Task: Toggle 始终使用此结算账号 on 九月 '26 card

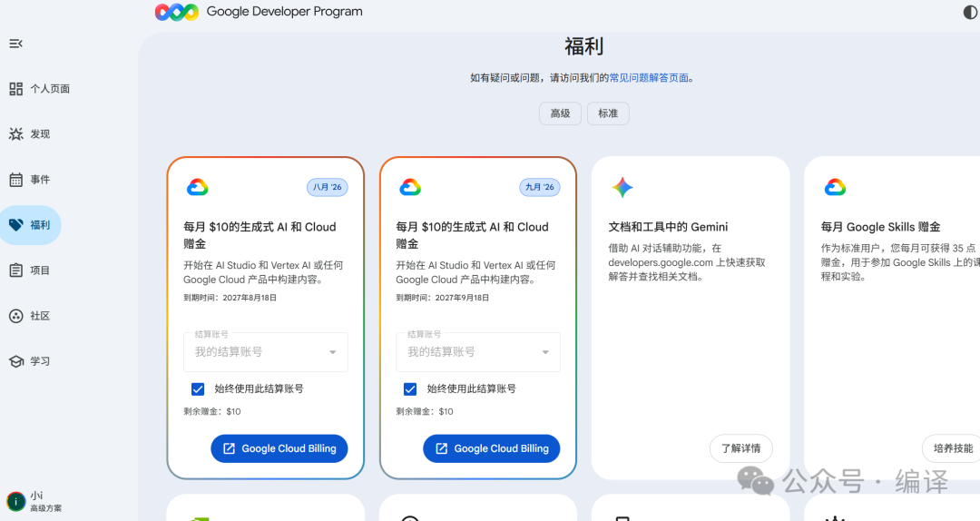Action: pos(410,389)
